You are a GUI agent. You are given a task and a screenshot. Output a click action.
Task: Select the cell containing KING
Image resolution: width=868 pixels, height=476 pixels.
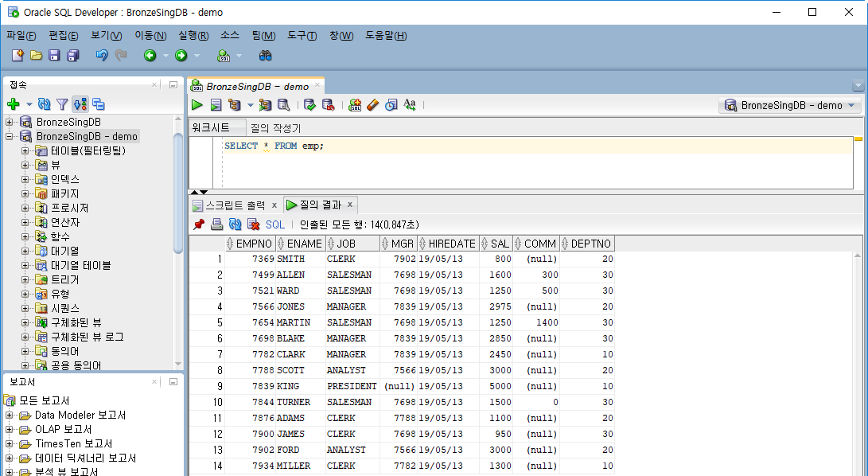coord(301,386)
